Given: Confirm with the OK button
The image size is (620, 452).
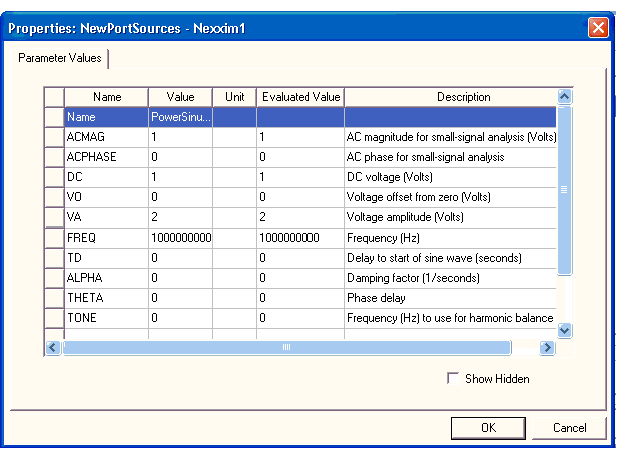Looking at the screenshot, I should [x=488, y=428].
